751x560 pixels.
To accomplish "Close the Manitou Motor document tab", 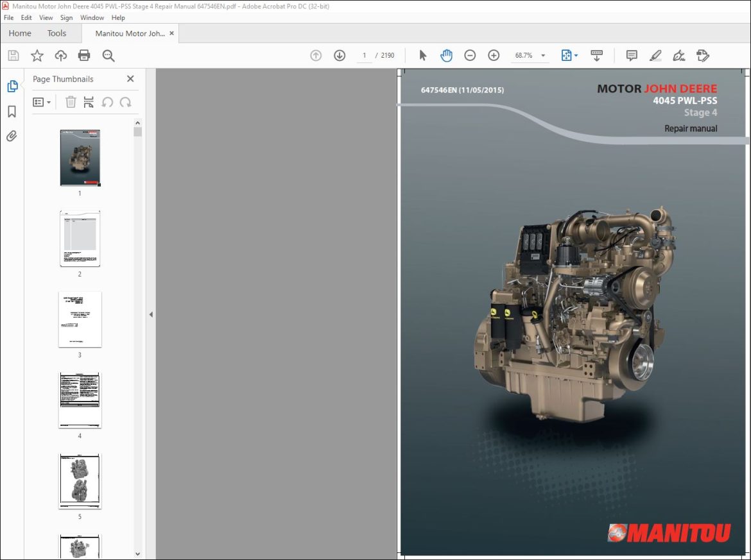I will (x=171, y=33).
